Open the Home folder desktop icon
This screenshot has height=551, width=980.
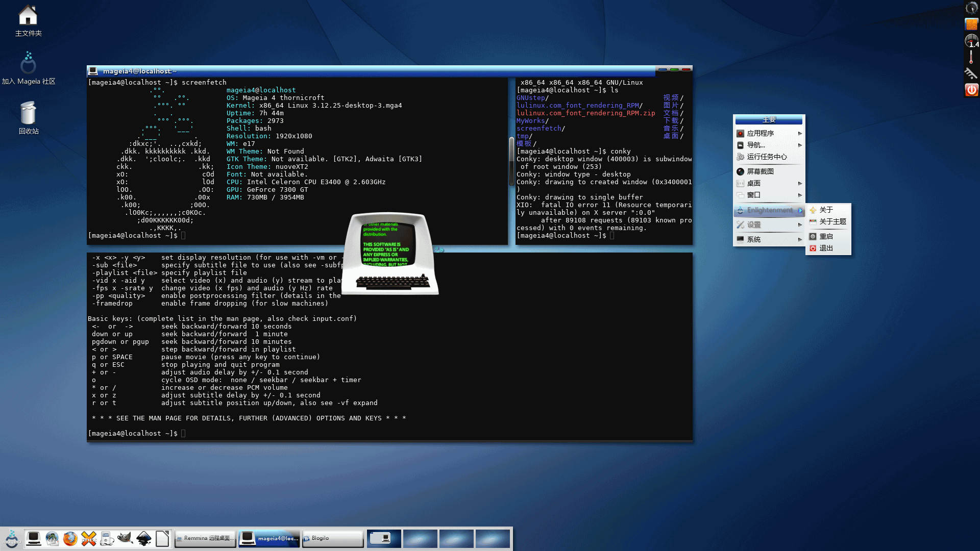pos(28,20)
